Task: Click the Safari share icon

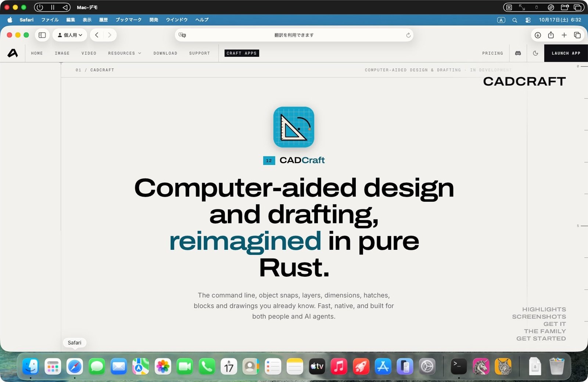Action: [x=551, y=35]
